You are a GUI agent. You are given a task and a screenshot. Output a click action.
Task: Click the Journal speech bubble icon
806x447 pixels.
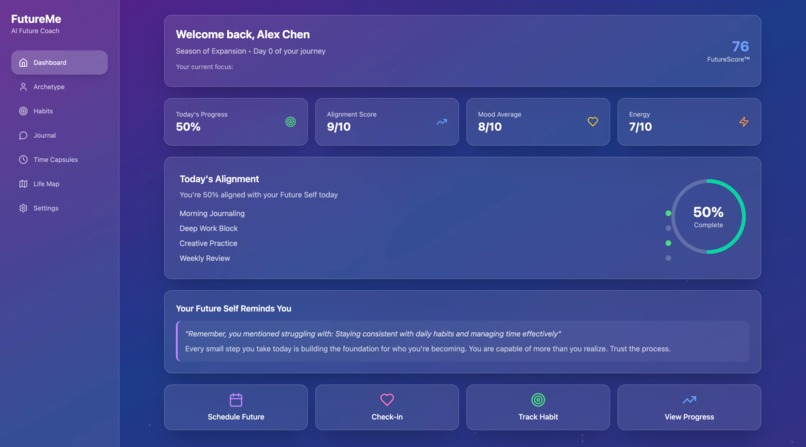[x=23, y=136]
